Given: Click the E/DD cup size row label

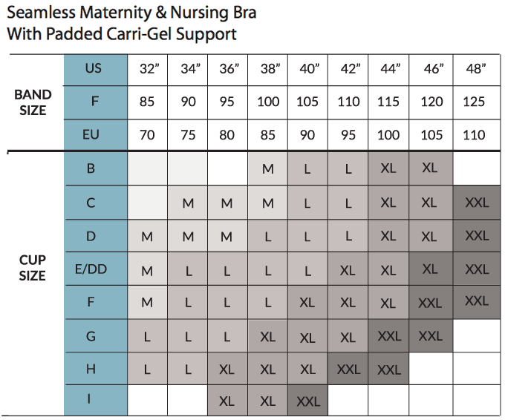Looking at the screenshot, I should point(91,269).
